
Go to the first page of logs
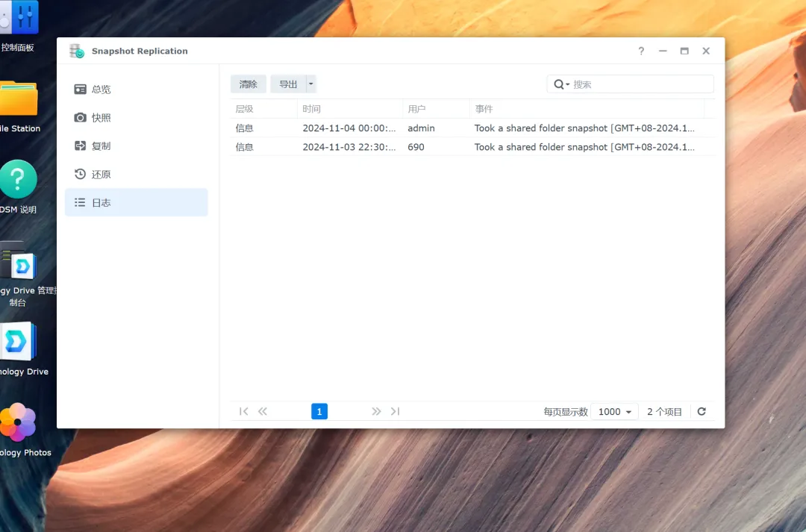243,411
